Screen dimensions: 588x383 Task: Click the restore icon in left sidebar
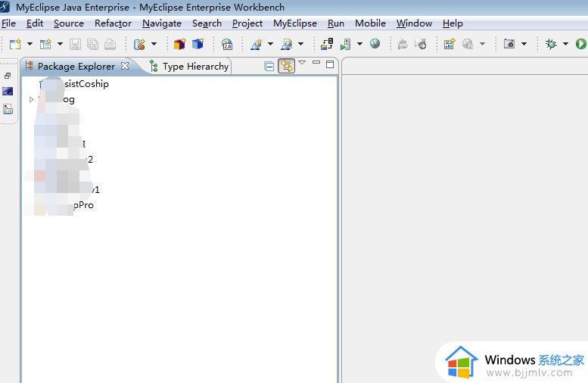coord(8,76)
